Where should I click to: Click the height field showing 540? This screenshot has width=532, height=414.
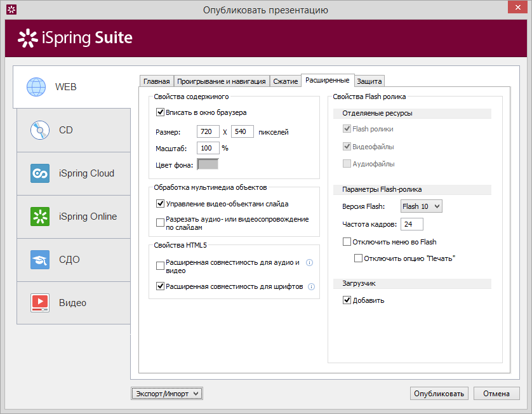pyautogui.click(x=243, y=131)
